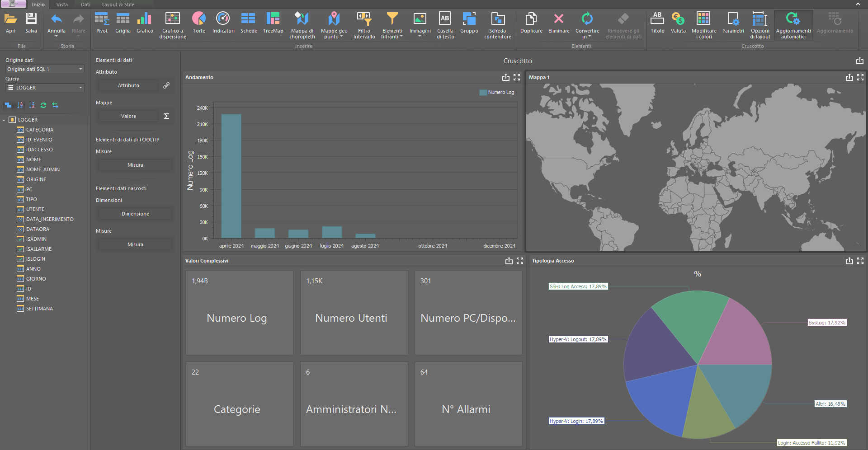The image size is (868, 450).
Task: Export the whole Cruscotto dashboard
Action: [860, 61]
